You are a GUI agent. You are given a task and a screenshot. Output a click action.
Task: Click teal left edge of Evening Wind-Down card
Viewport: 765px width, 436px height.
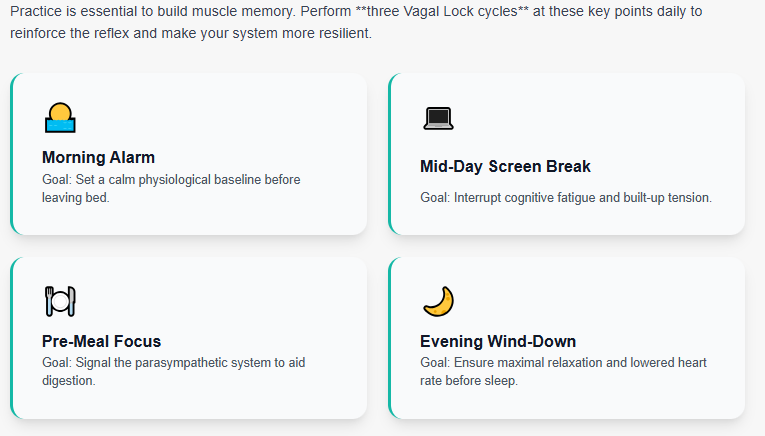pos(390,338)
